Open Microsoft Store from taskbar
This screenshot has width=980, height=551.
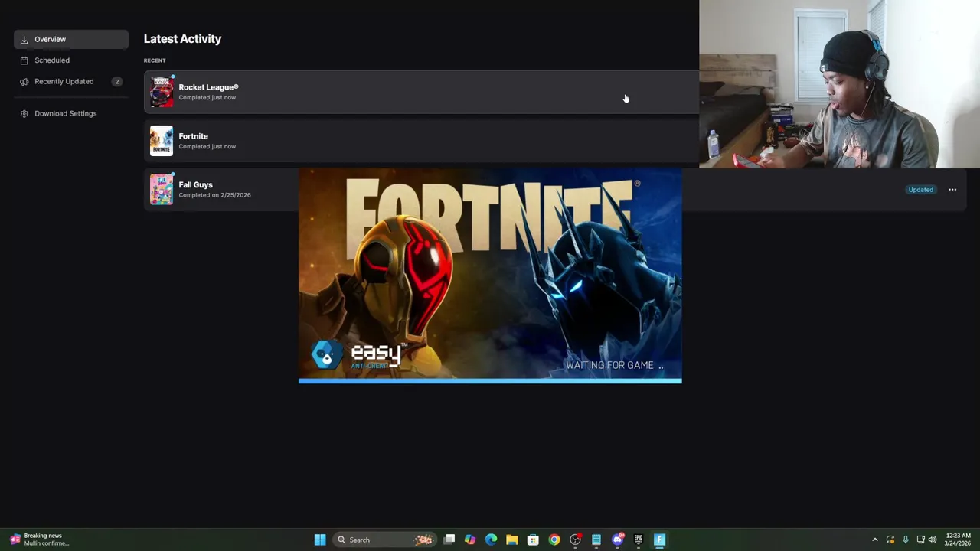[533, 540]
